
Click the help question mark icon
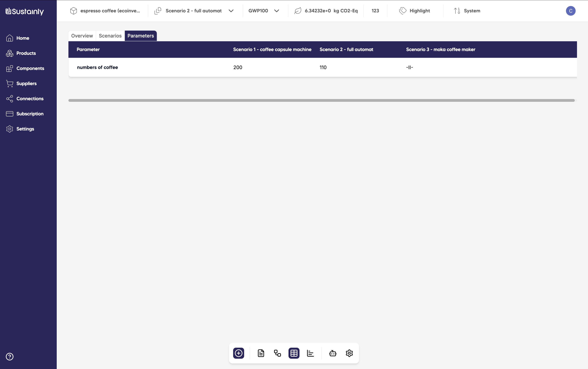tap(9, 357)
